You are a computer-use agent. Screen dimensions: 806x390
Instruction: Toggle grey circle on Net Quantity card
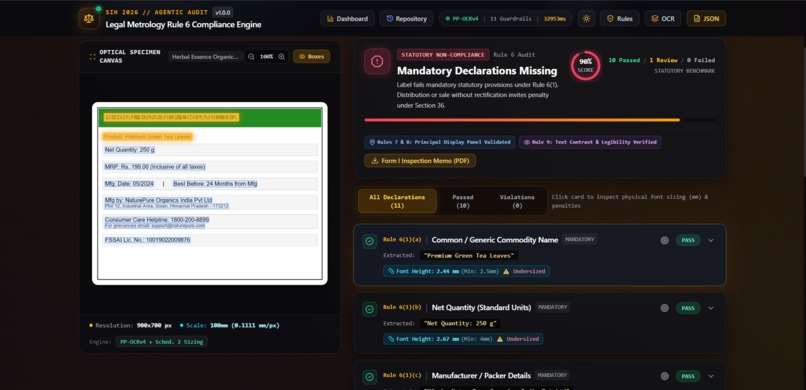pos(665,308)
